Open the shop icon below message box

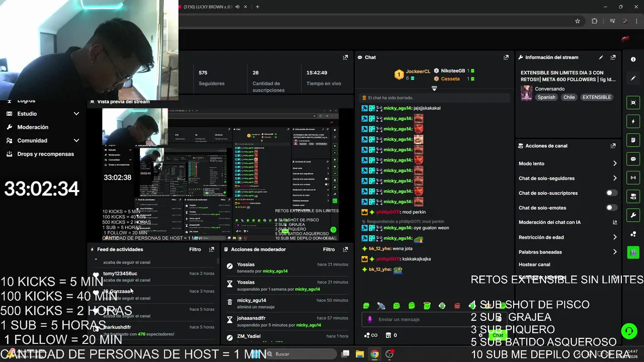click(x=388, y=335)
